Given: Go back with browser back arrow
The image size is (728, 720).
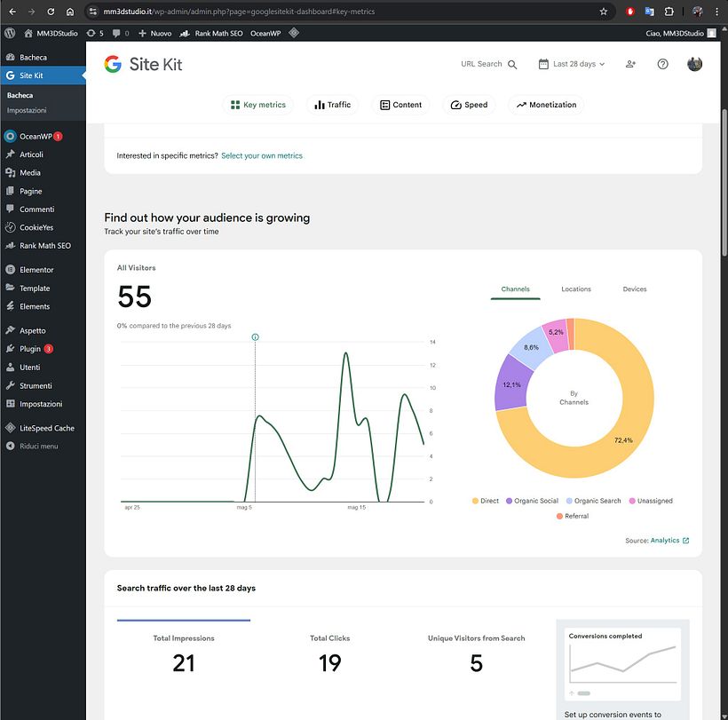Looking at the screenshot, I should point(12,12).
